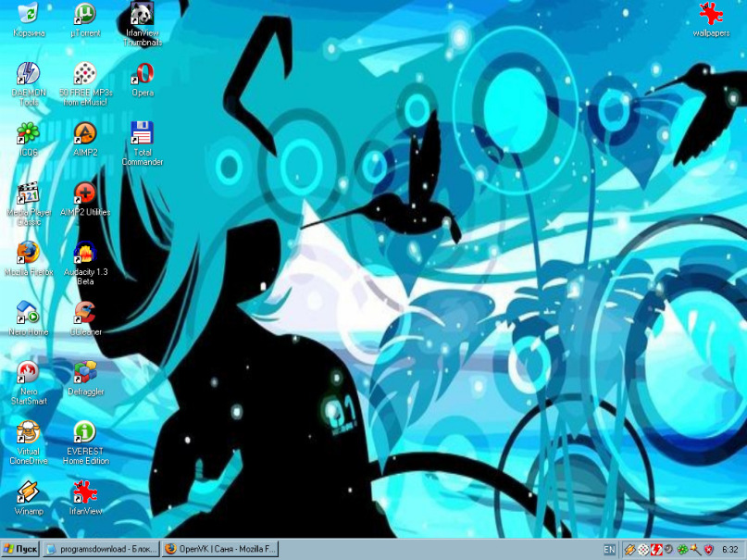The height and width of the screenshot is (560, 747).
Task: Click the magic wand tray icon
Action: [695, 550]
